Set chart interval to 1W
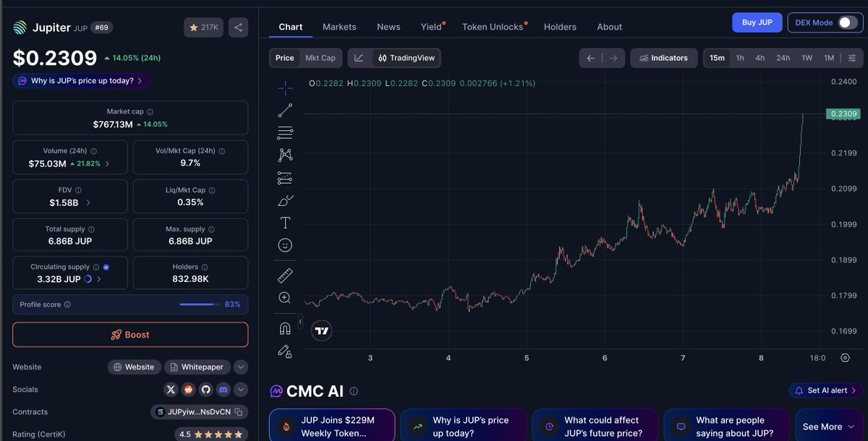The height and width of the screenshot is (441, 868). [x=807, y=58]
